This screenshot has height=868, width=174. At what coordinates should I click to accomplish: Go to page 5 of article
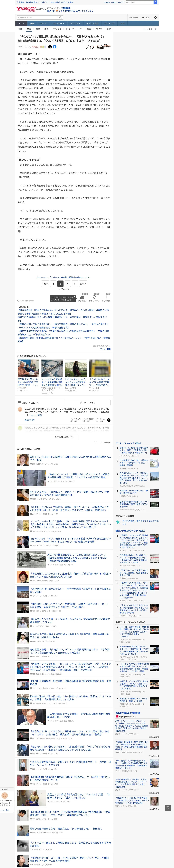click(x=75, y=284)
